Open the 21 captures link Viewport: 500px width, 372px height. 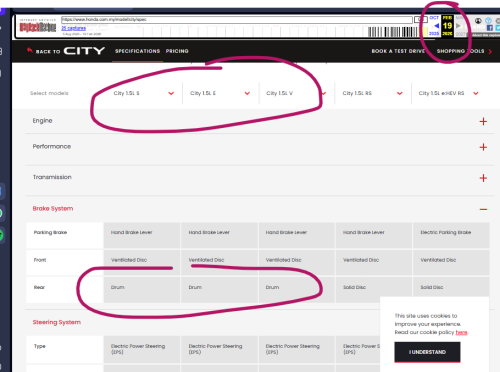point(74,28)
